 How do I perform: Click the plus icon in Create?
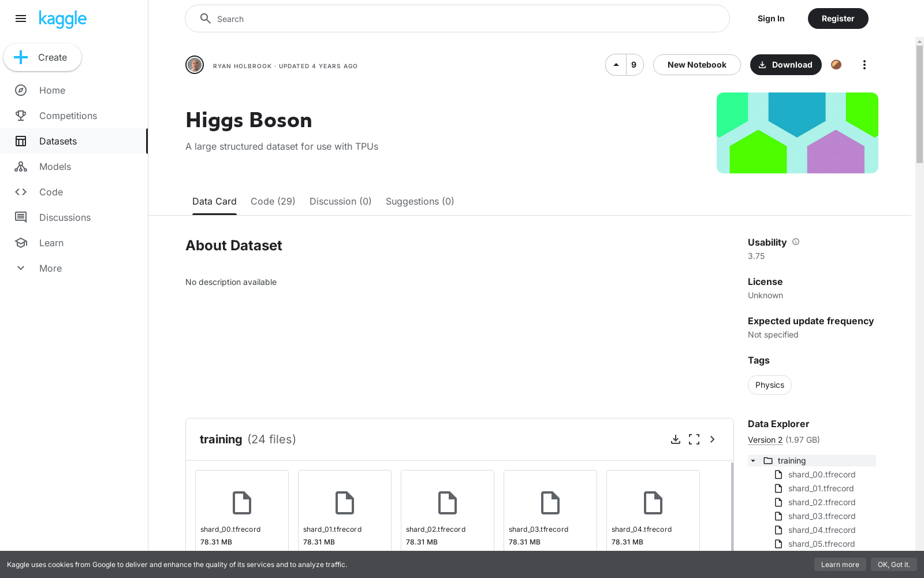click(x=21, y=57)
